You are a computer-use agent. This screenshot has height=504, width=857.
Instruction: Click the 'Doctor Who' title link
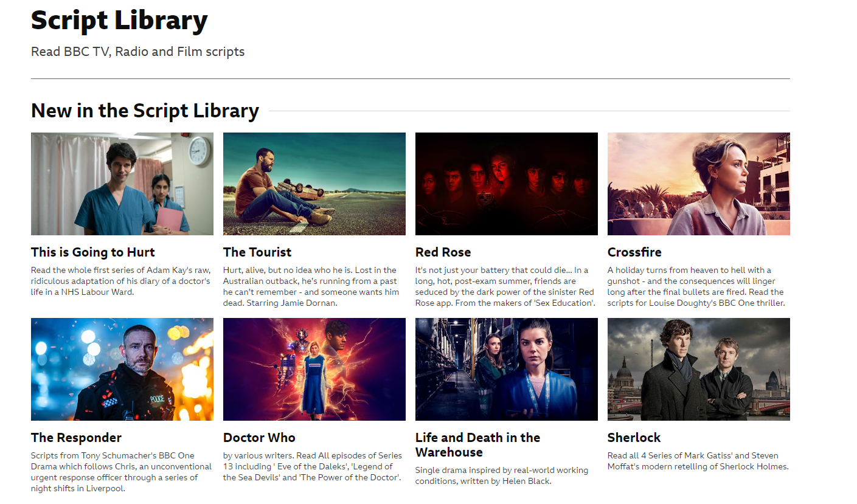(259, 438)
